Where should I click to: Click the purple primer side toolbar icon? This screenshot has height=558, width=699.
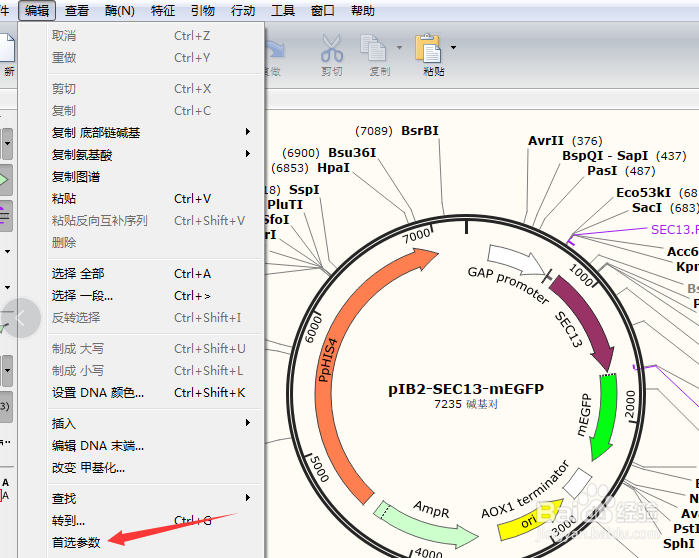(4, 216)
